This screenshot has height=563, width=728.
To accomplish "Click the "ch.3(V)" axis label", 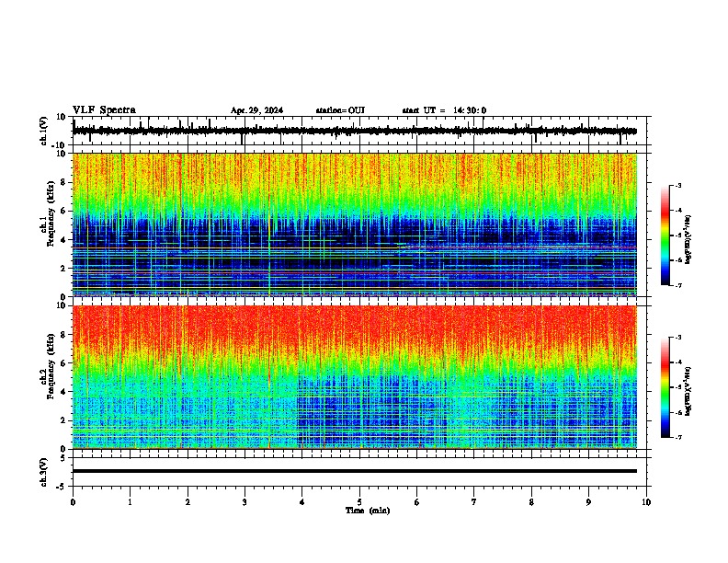I will coord(44,473).
